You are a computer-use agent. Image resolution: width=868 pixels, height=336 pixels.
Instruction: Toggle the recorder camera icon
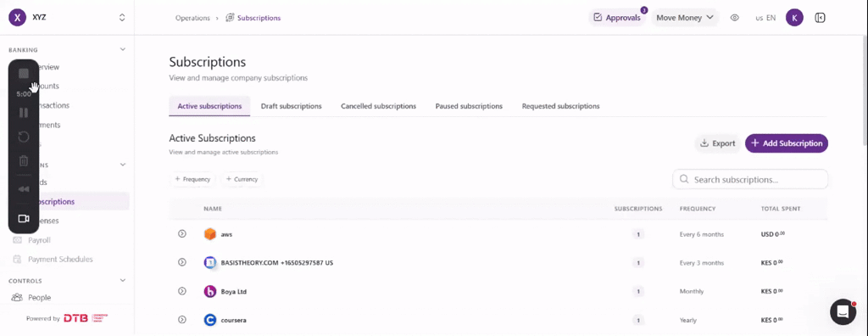coord(23,218)
